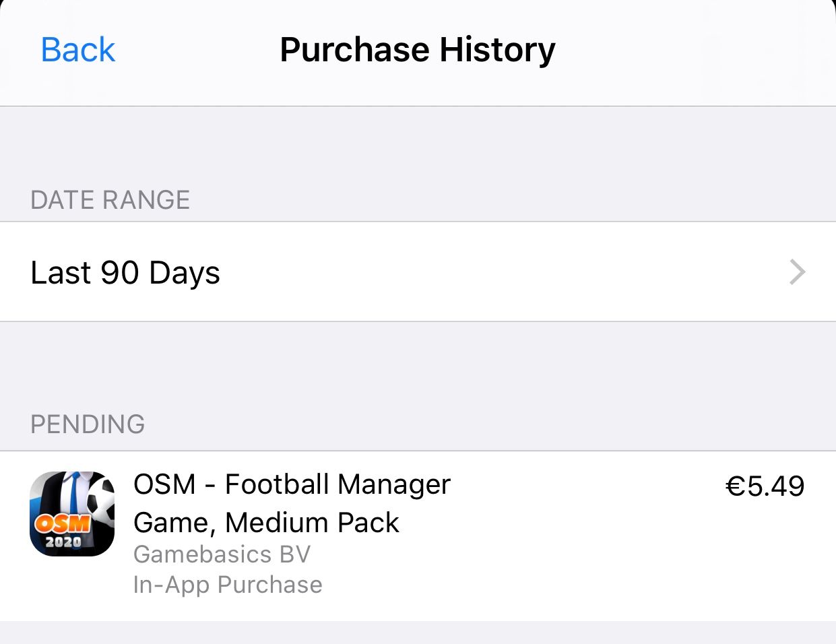836x644 pixels.
Task: Select the Game, Medium Pack text line
Action: pyautogui.click(x=266, y=523)
